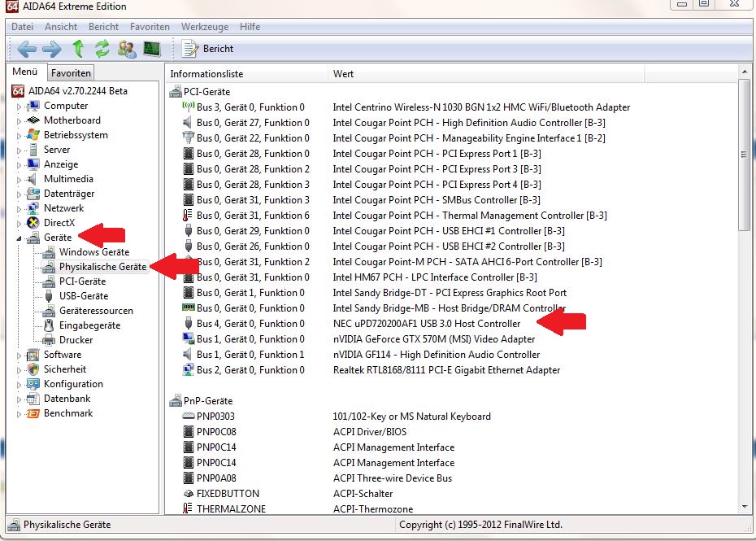
Task: Click the Computer icon in the tree
Action: pos(33,106)
